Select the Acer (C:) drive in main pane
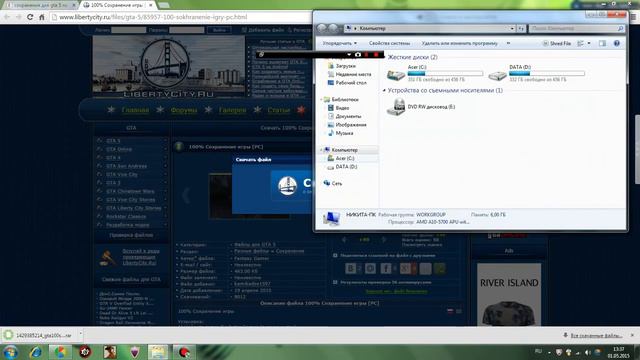The image size is (640, 360). point(434,73)
